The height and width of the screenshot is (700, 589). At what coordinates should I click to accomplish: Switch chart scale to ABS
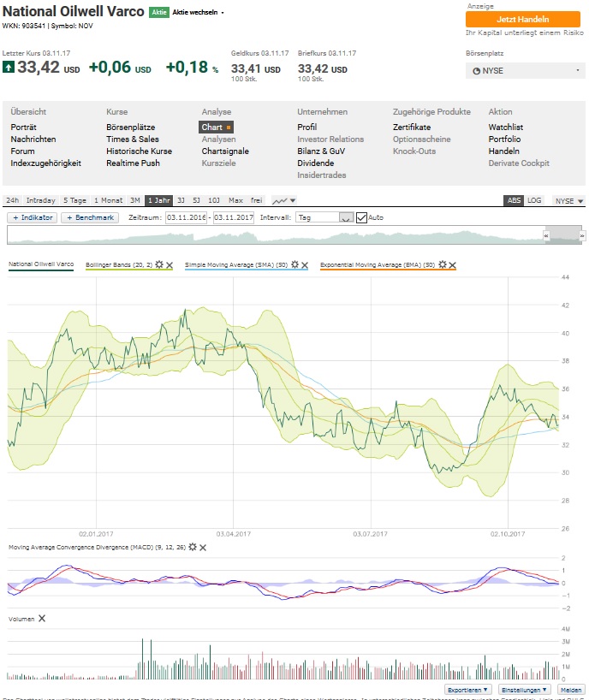514,200
